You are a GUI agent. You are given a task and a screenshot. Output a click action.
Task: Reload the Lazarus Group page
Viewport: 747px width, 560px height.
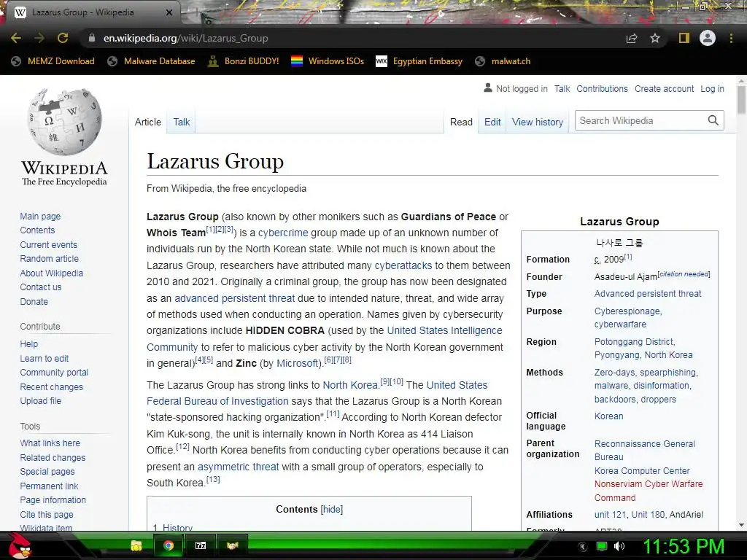point(63,38)
